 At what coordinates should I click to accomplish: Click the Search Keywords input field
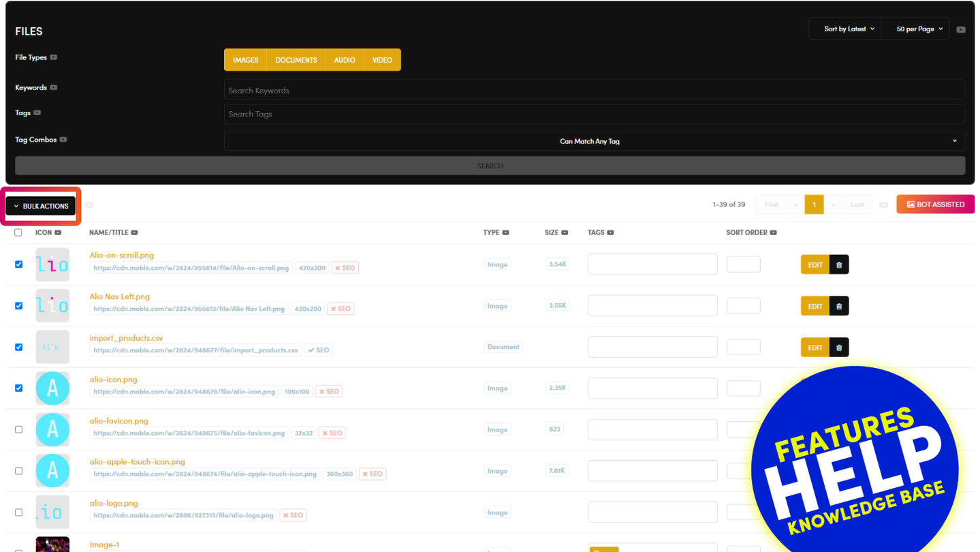[594, 90]
